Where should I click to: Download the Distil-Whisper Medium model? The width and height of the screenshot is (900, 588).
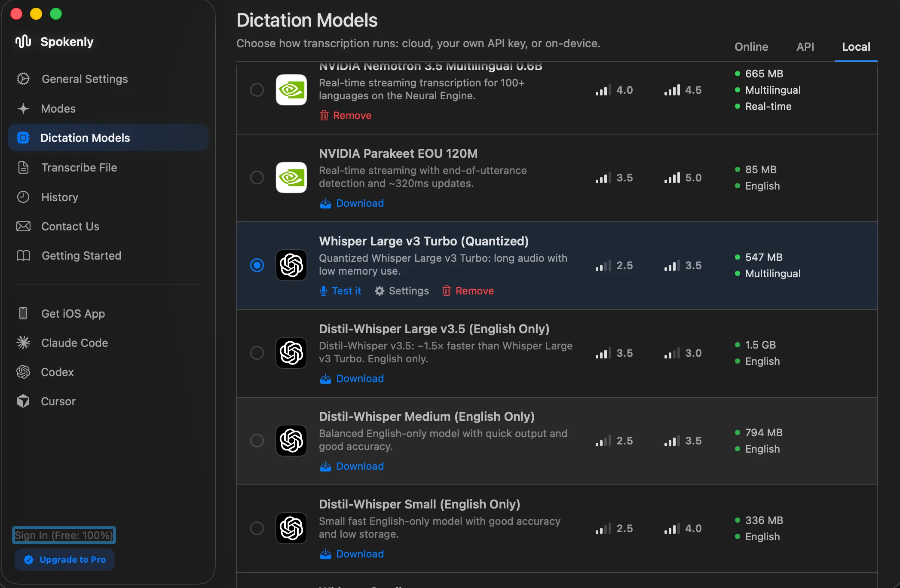(352, 466)
